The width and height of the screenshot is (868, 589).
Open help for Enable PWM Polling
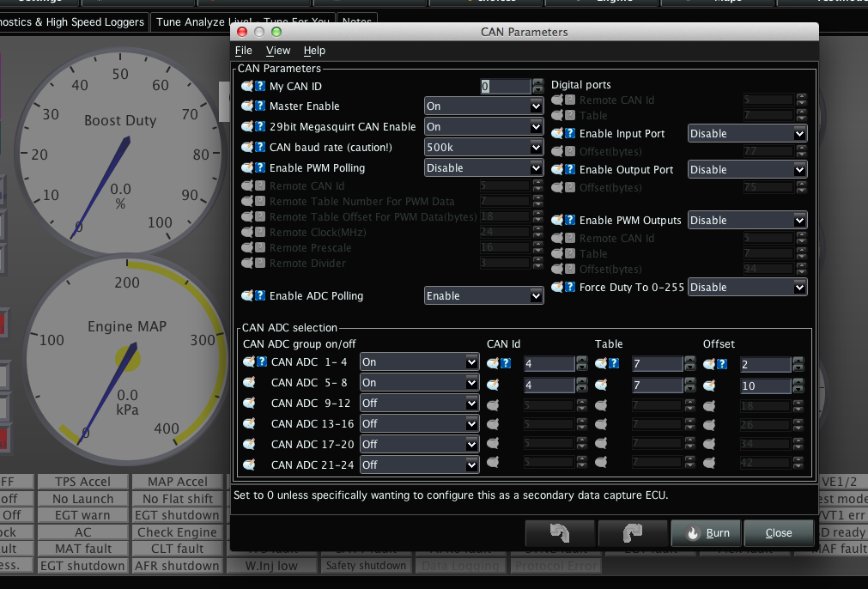(260, 168)
